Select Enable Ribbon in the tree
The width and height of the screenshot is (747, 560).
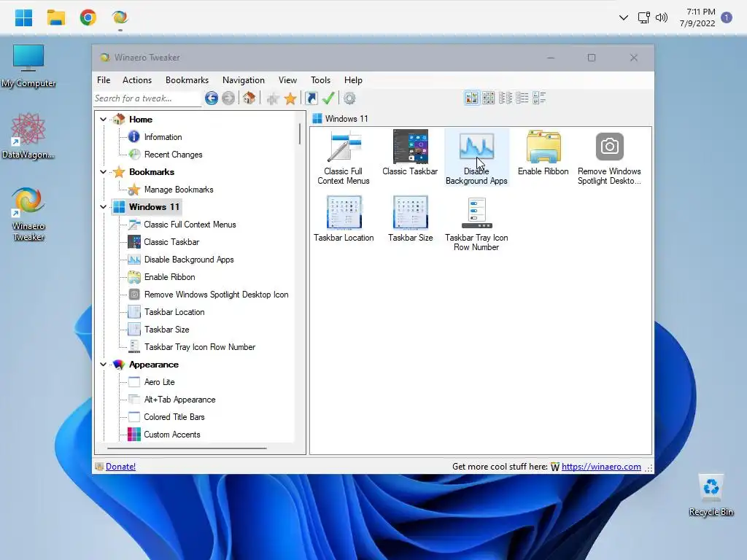point(169,277)
